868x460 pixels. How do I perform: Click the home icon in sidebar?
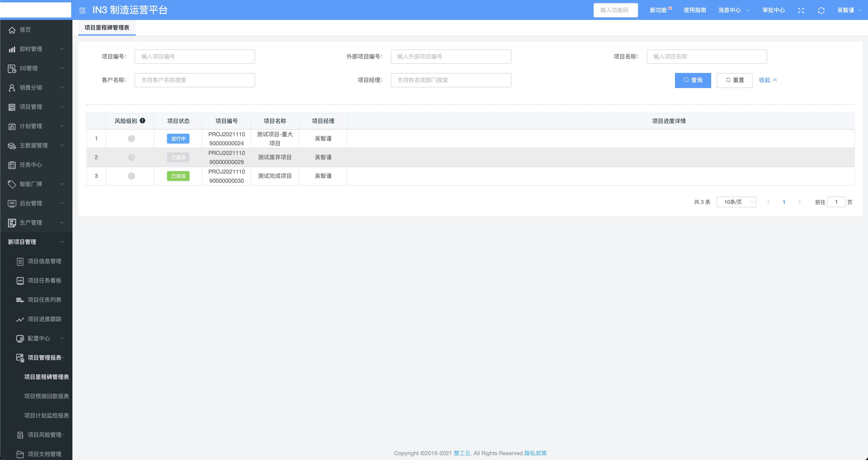tap(12, 30)
